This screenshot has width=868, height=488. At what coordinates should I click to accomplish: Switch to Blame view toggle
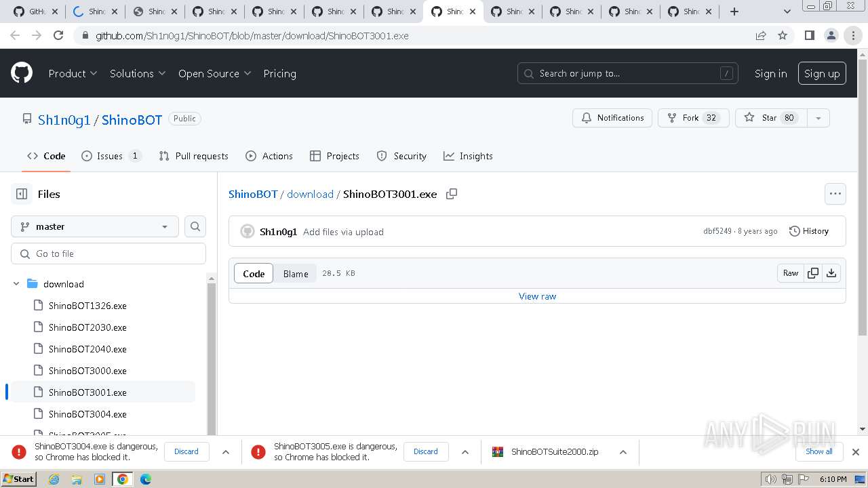pyautogui.click(x=296, y=274)
